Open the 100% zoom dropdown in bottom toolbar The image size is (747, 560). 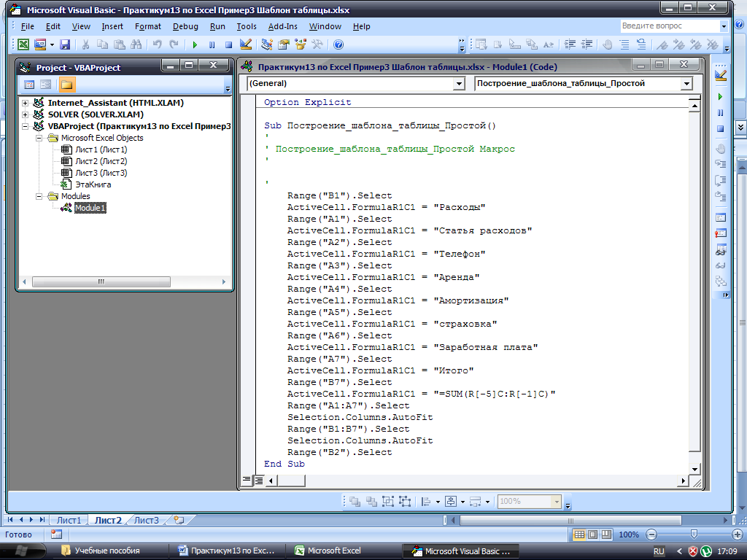557,501
